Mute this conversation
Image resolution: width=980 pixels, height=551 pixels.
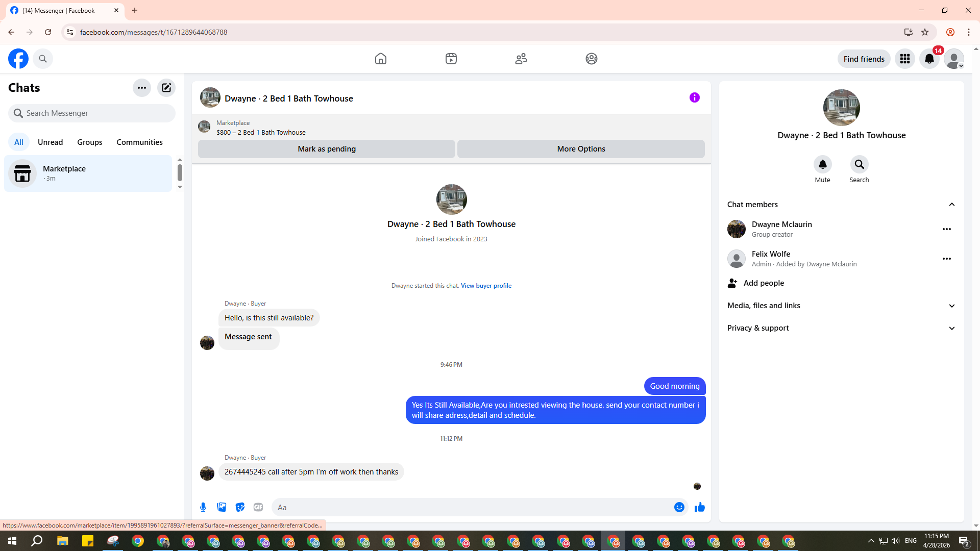(x=822, y=164)
